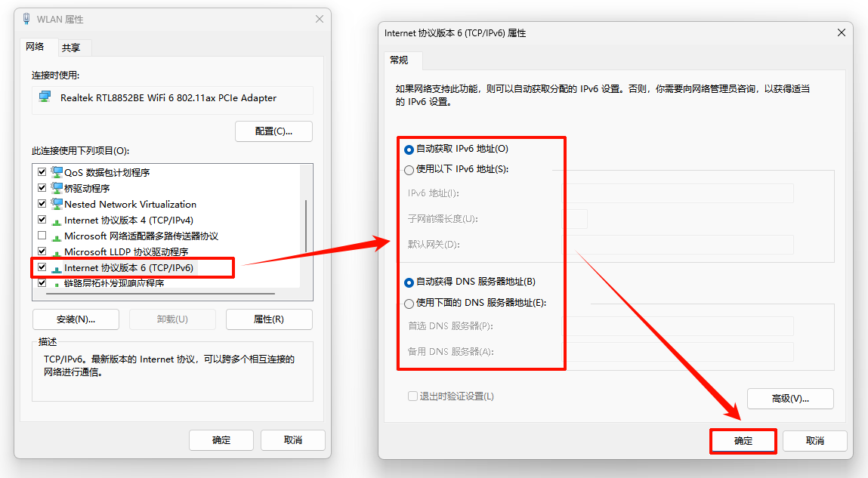The width and height of the screenshot is (868, 478).
Task: Select 使用以下 IPv6 地址 radio button
Action: tap(409, 170)
